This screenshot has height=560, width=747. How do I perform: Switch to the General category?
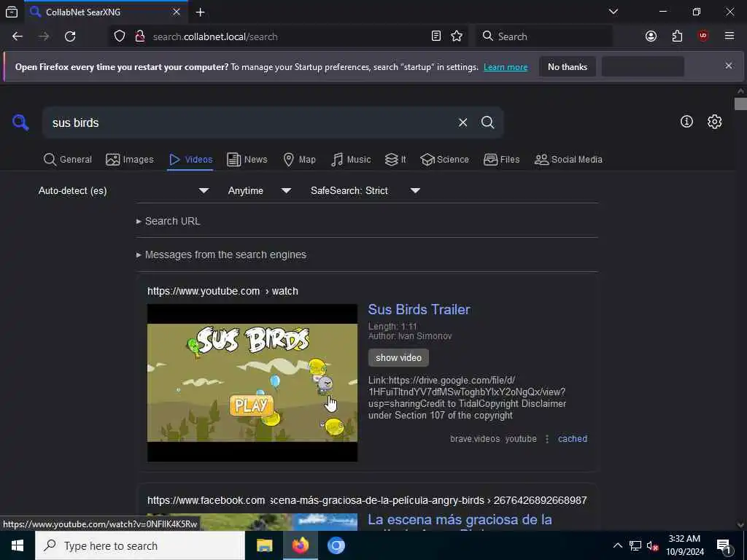pos(68,160)
